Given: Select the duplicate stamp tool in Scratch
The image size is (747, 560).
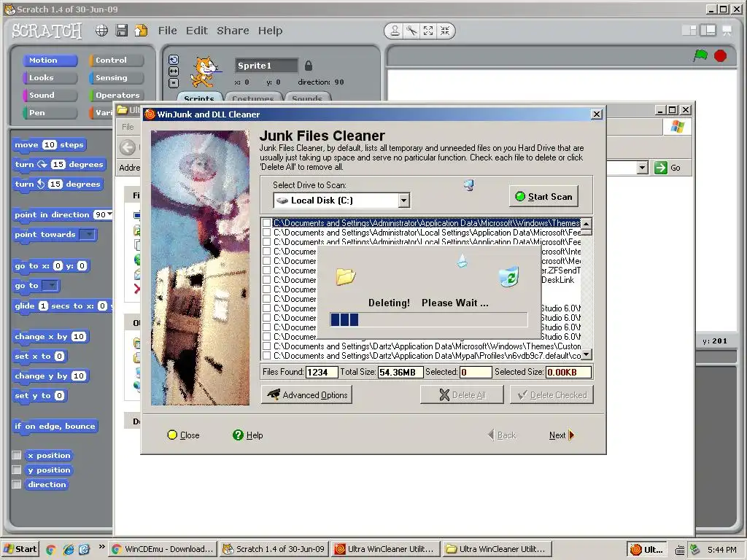Looking at the screenshot, I should pos(395,31).
